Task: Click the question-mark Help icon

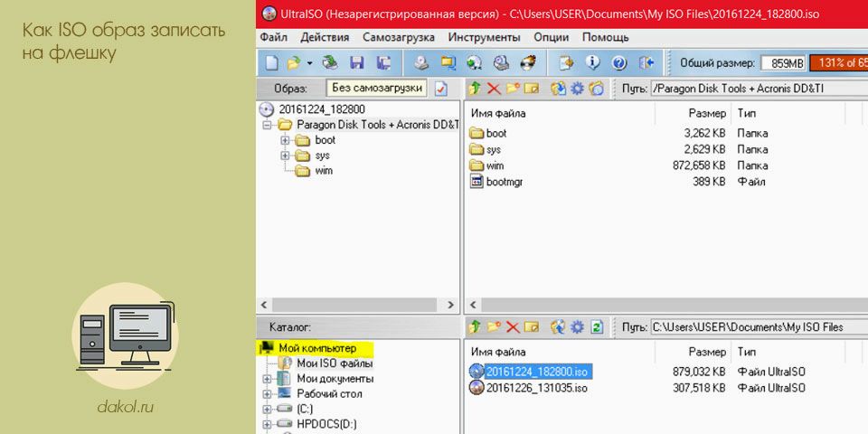Action: [x=619, y=62]
